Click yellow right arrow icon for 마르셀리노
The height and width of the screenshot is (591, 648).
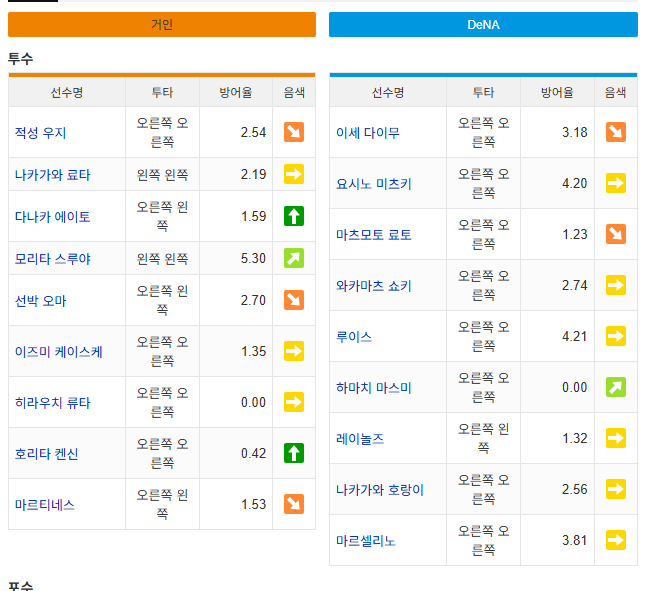coord(616,540)
